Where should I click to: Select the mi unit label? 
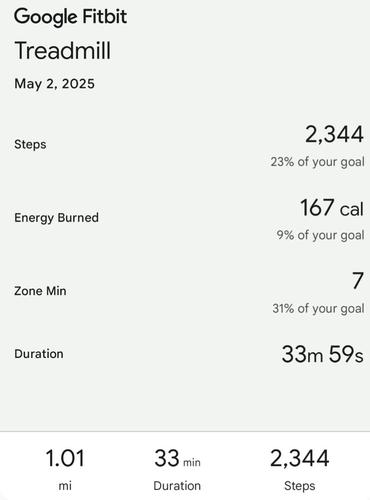65,486
